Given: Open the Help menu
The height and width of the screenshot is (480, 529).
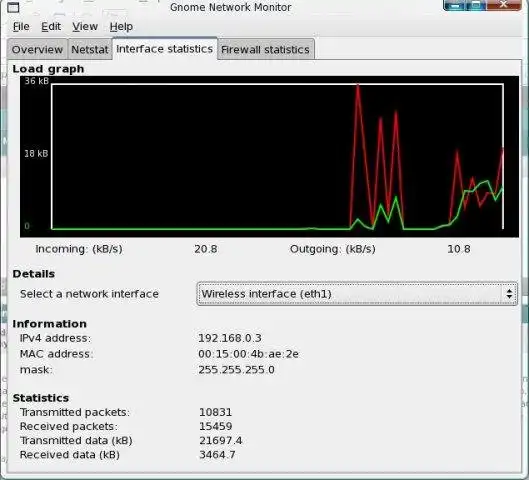Looking at the screenshot, I should point(121,27).
